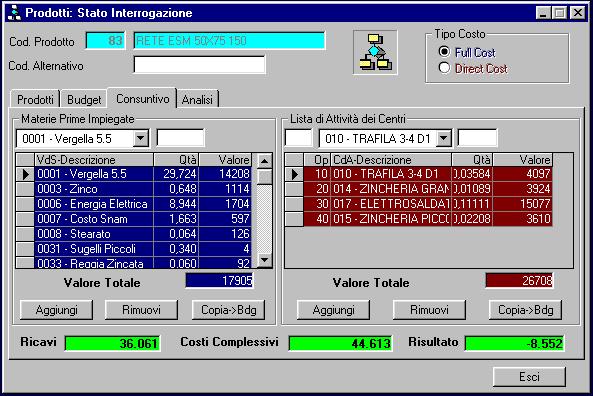
Task: Click the empty field right of TRAFILA dropdown
Action: (x=477, y=138)
